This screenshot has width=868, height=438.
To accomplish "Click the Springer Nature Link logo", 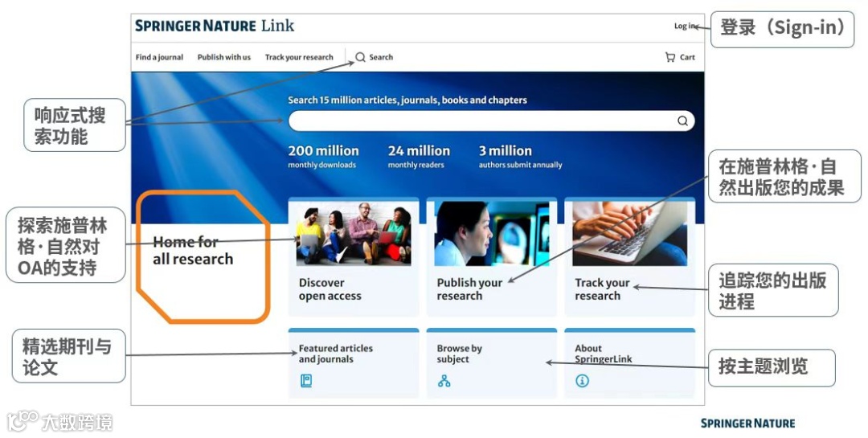I will click(215, 26).
